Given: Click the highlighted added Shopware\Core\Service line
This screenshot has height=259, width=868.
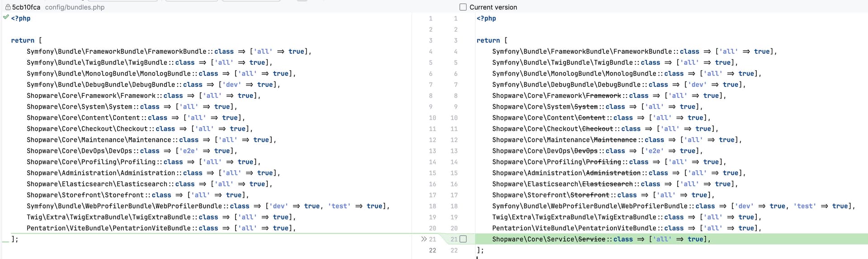Looking at the screenshot, I should point(601,239).
